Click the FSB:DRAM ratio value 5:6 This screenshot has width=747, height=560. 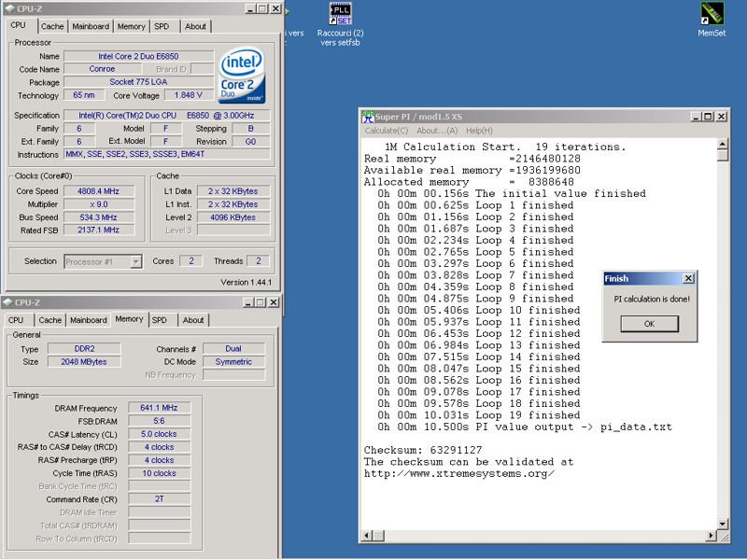(x=159, y=422)
